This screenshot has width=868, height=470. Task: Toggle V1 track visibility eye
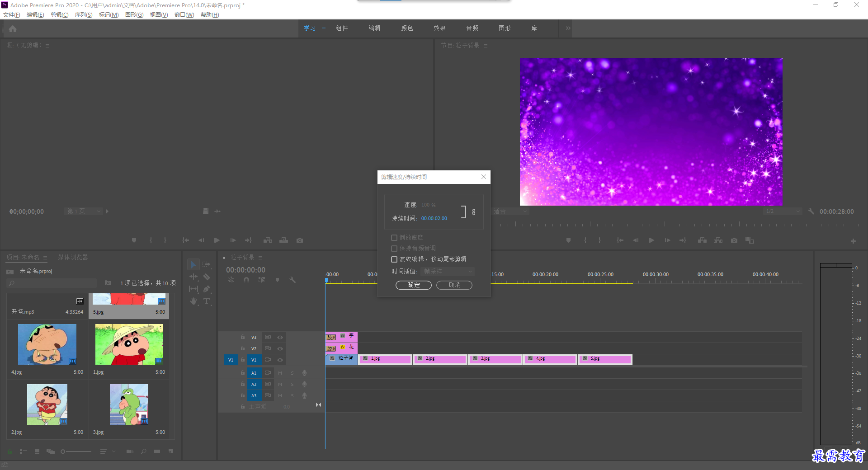click(x=280, y=360)
